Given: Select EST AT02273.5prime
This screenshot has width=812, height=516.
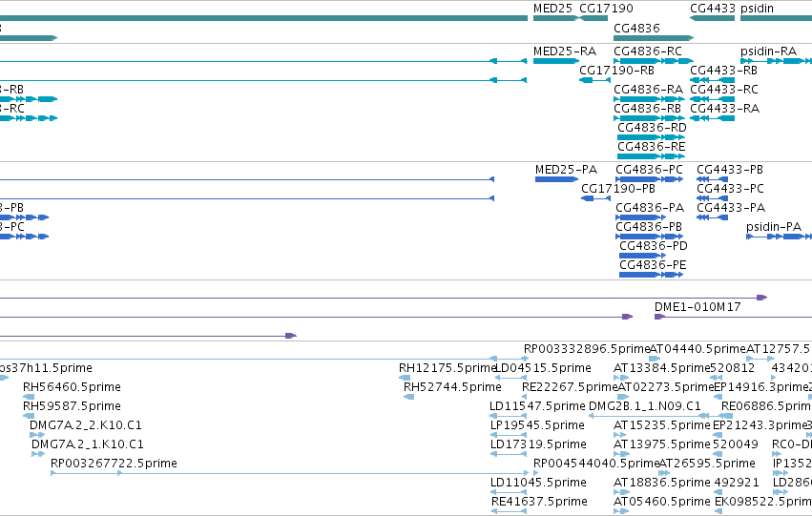Looking at the screenshot, I should [666, 387].
